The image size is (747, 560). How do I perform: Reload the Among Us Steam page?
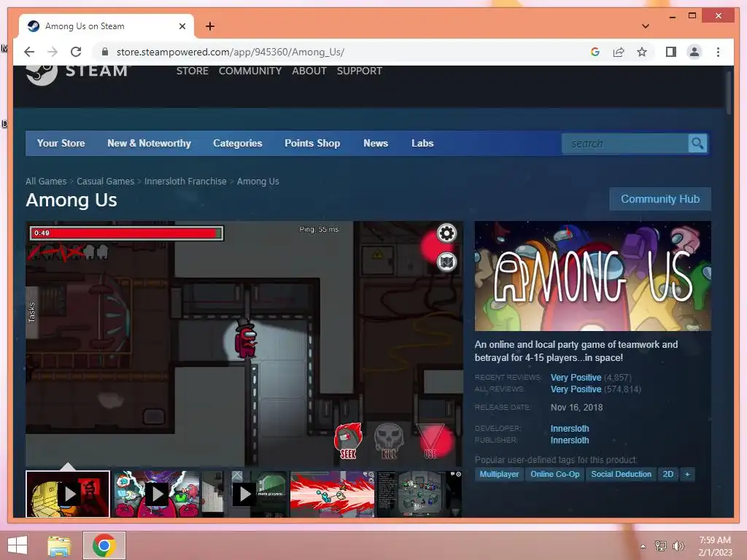pos(76,52)
